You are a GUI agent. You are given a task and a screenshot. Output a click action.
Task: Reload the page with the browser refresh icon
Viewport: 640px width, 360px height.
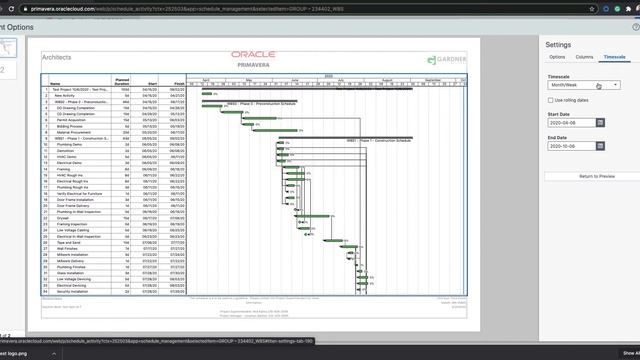11,9
